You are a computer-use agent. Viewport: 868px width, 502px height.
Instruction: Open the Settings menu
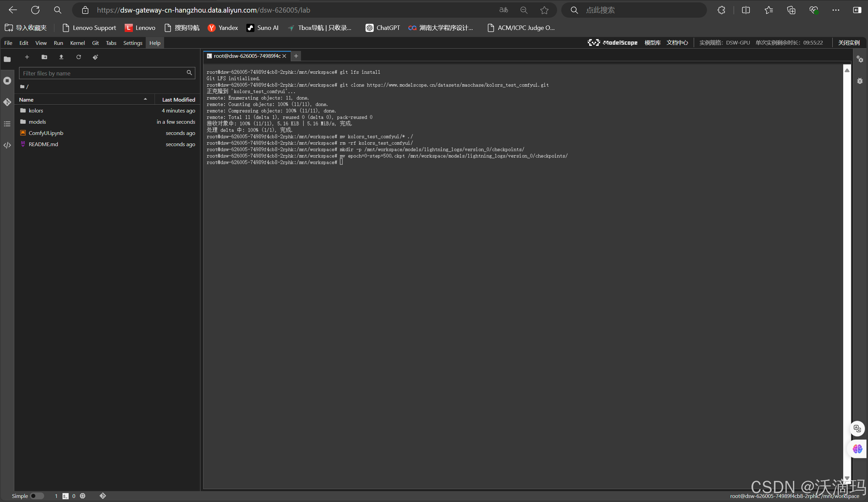coord(132,43)
